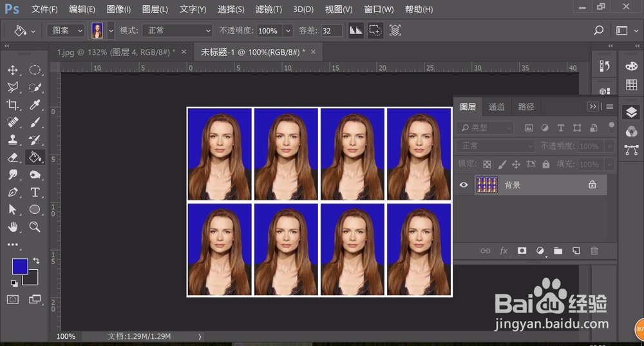Viewport: 644px width, 346px height.
Task: Switch to the 通道 tab
Action: click(x=497, y=107)
